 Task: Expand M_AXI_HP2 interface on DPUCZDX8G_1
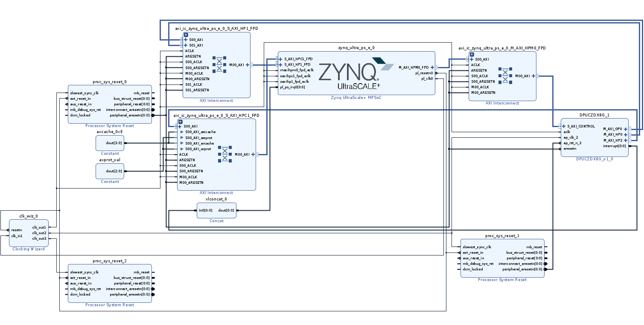[x=626, y=140]
